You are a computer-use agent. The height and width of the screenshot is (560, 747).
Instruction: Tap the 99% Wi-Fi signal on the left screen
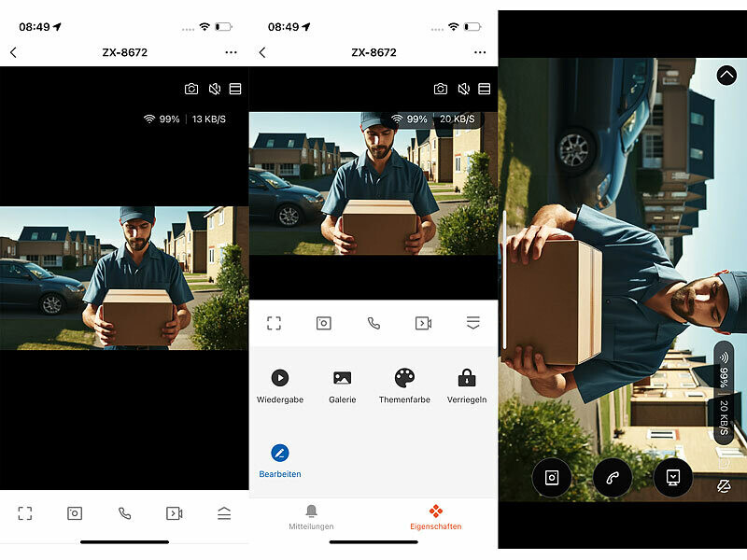click(x=162, y=119)
